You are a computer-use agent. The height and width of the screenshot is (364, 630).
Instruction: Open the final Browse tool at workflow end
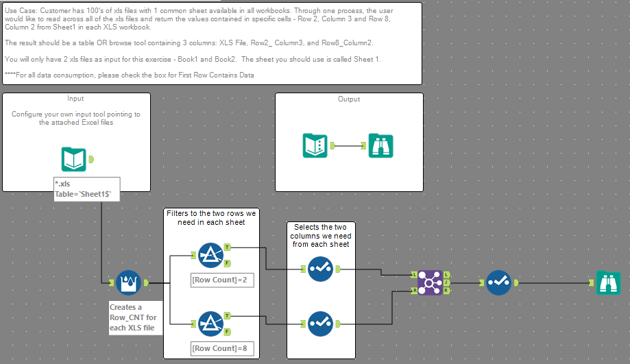[608, 283]
